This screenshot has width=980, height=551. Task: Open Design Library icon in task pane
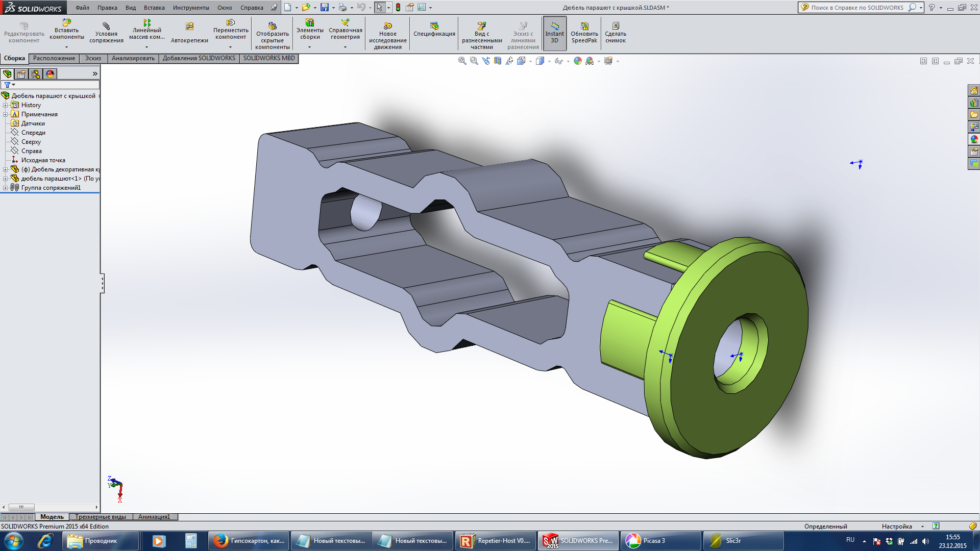coord(974,103)
